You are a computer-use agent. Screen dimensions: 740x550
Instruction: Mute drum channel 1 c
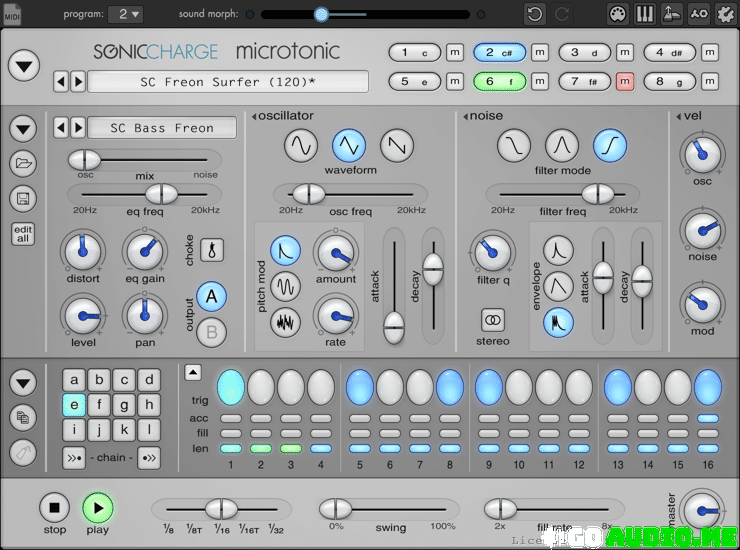pyautogui.click(x=455, y=52)
